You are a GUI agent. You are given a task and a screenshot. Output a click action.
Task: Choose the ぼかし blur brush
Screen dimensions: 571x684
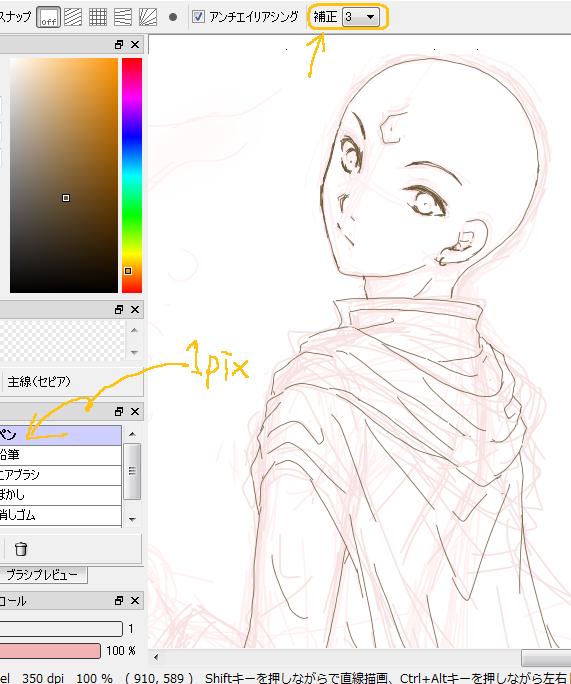pos(61,495)
